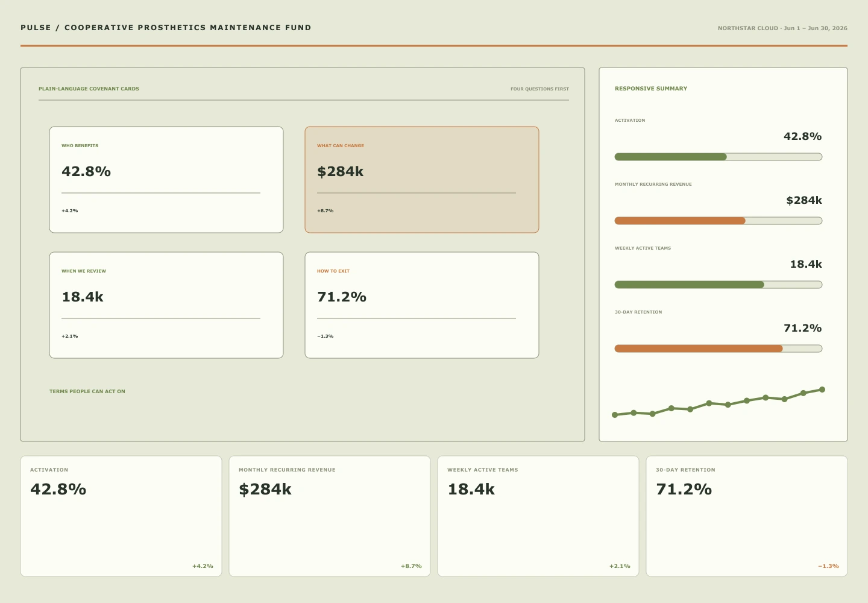
Task: Open the Who Benefits covenant card
Action: click(166, 180)
